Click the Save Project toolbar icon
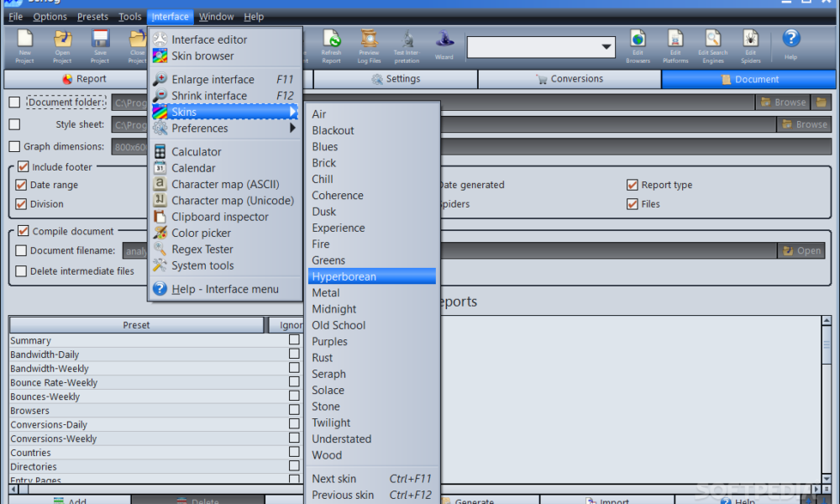The height and width of the screenshot is (504, 840). point(100,45)
